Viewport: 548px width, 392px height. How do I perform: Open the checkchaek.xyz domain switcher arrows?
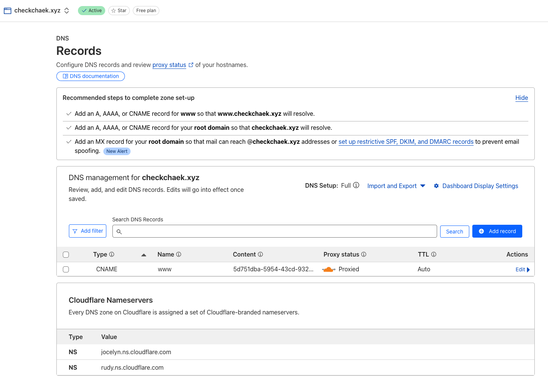pos(67,11)
